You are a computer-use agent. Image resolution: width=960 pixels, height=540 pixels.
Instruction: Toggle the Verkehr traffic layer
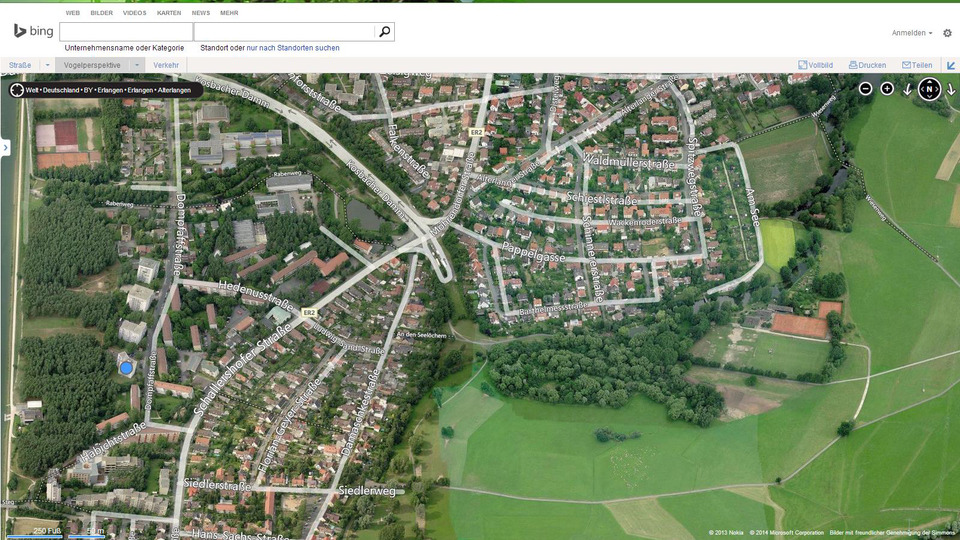coord(166,65)
